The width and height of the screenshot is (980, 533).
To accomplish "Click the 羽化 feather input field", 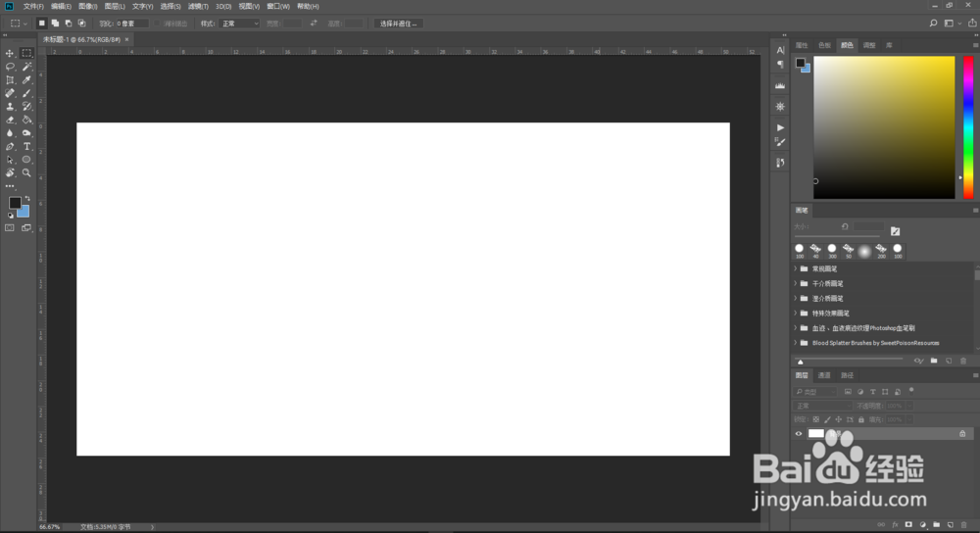I will pyautogui.click(x=132, y=24).
